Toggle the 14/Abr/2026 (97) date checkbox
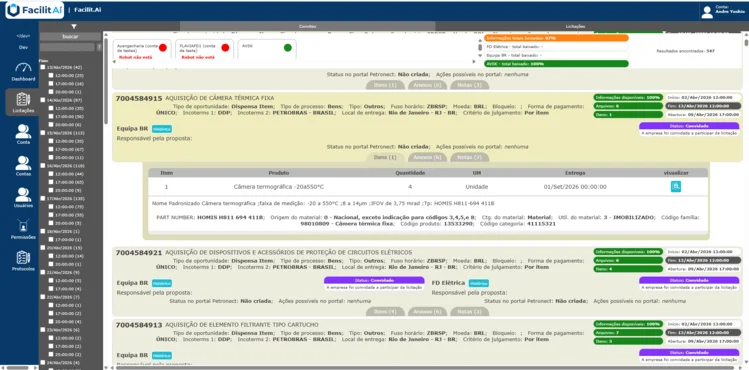 pyautogui.click(x=43, y=100)
